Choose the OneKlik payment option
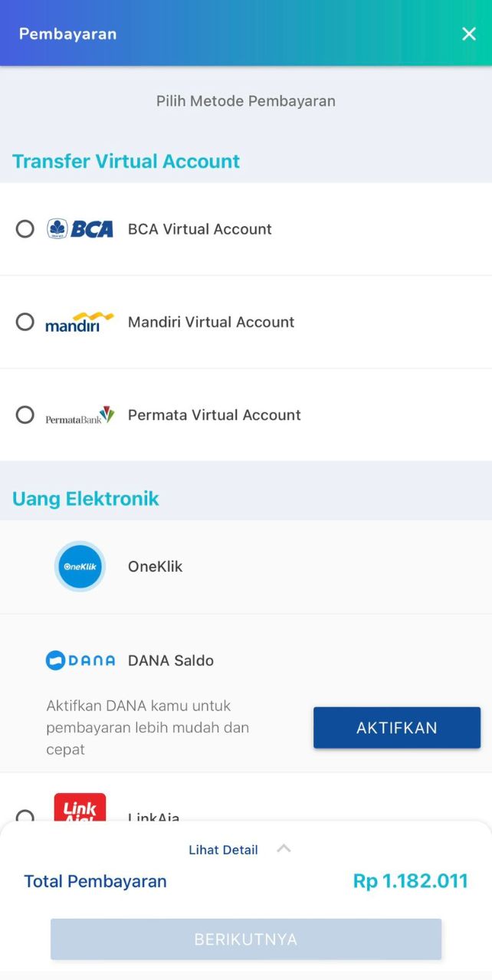 [x=246, y=567]
